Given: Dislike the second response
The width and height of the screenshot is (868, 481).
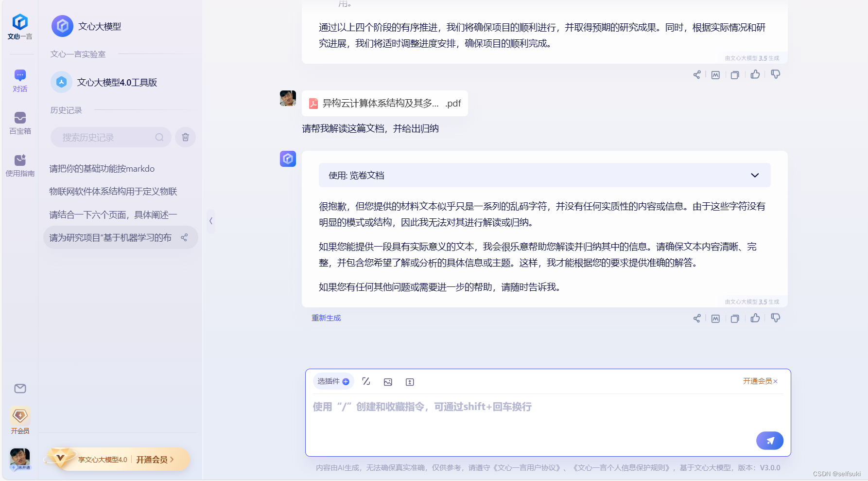Looking at the screenshot, I should pos(776,318).
